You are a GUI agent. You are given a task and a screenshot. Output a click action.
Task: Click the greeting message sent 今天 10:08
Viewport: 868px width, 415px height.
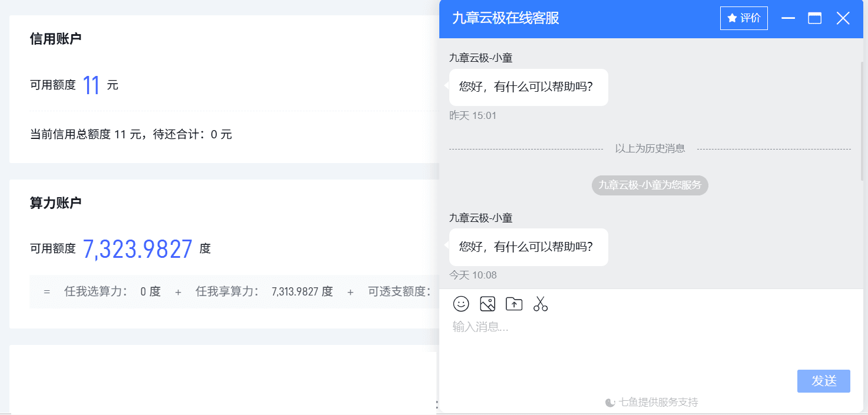529,247
